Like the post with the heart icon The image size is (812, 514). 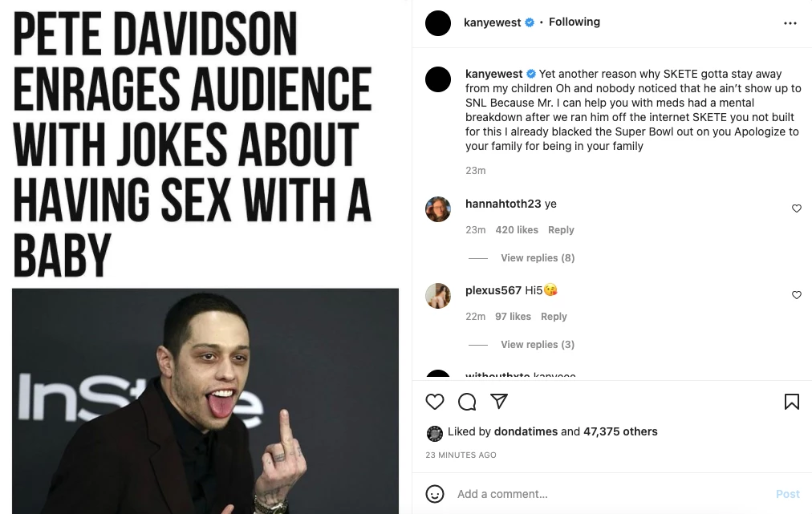click(x=434, y=402)
